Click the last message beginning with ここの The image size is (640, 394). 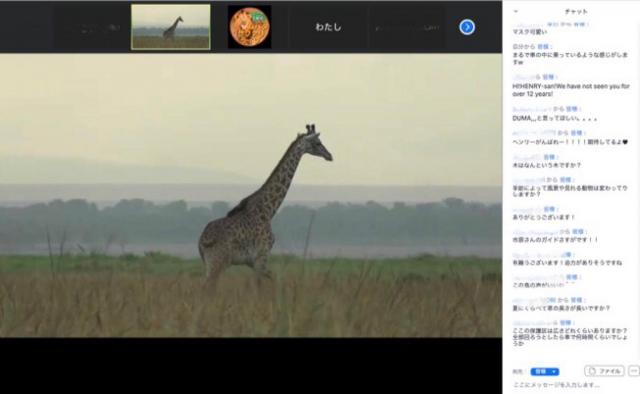click(570, 337)
